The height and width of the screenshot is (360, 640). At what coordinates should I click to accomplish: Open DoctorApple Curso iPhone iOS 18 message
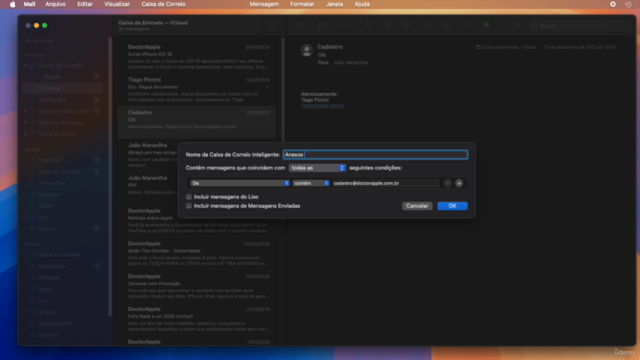tap(198, 57)
